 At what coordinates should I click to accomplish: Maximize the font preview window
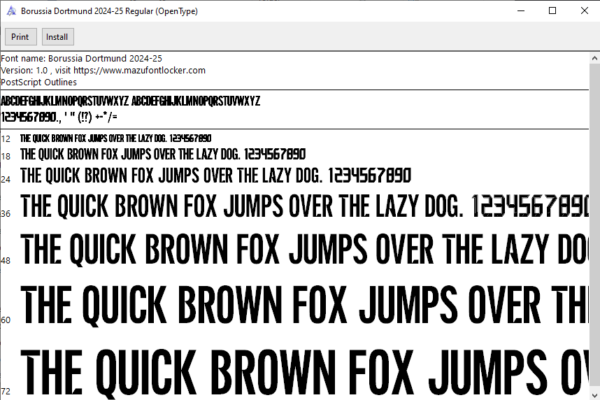(552, 11)
